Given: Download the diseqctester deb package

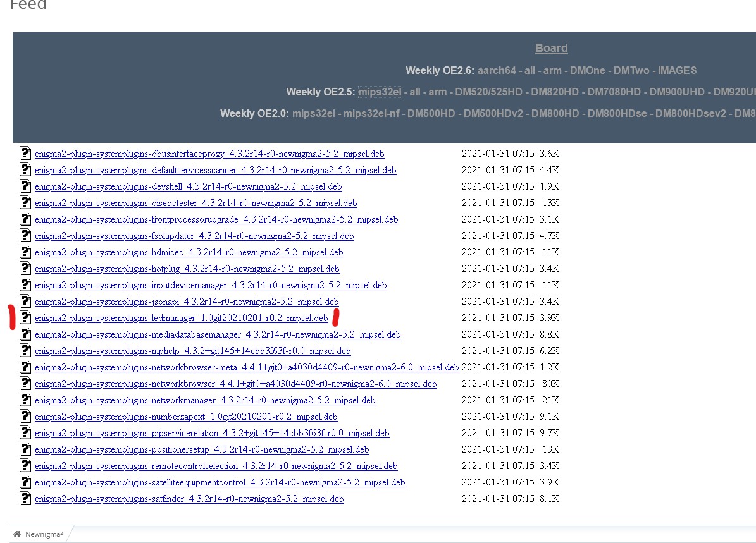Looking at the screenshot, I should point(195,204).
